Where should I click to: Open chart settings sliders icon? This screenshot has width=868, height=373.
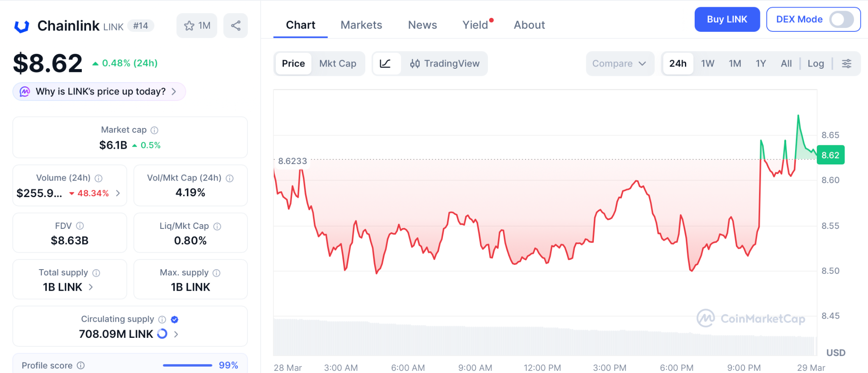point(846,64)
